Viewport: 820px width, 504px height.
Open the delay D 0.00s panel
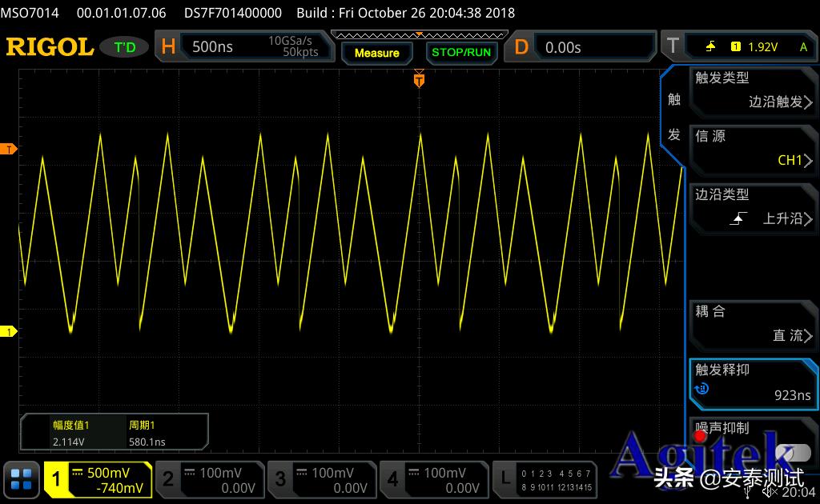pos(582,47)
